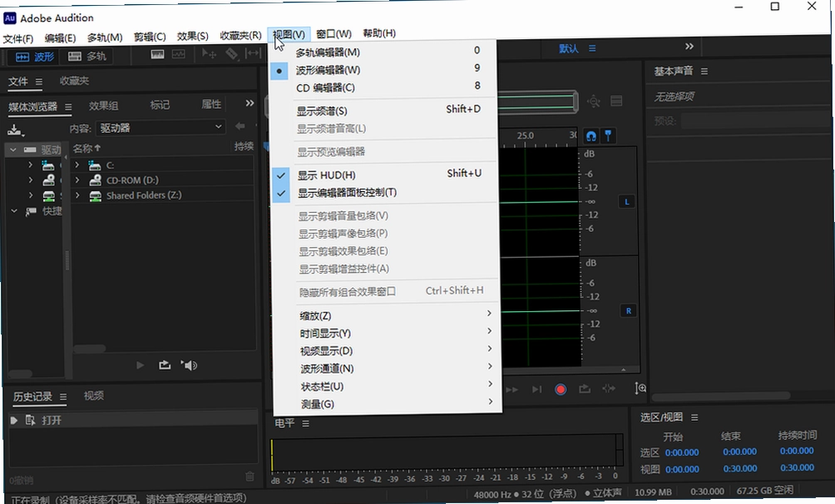Screen dimensions: 835x504
Task: Toggle the left channel L button
Action: pyautogui.click(x=627, y=202)
